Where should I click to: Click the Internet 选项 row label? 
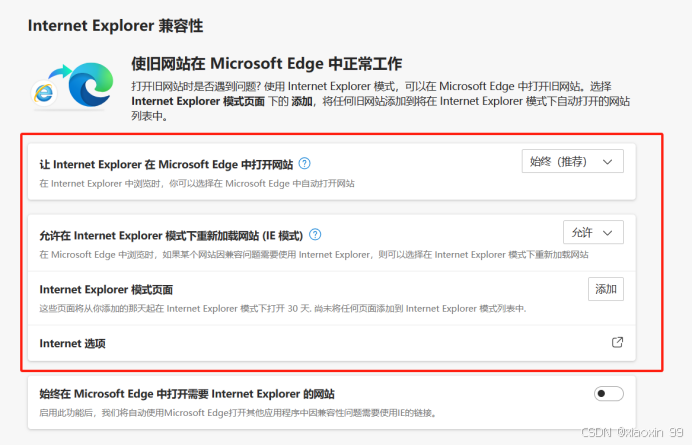(72, 344)
